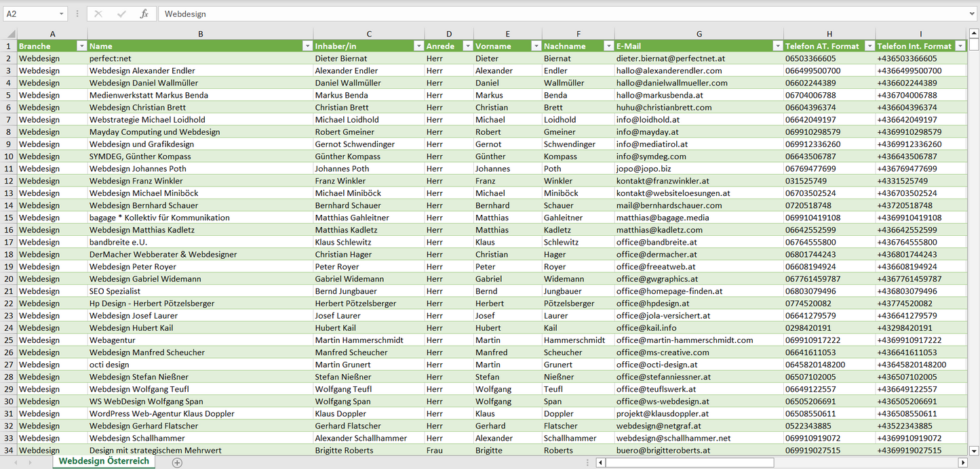Select cell containing hallo@markusbenda.at
This screenshot has width=980, height=469.
(x=699, y=95)
